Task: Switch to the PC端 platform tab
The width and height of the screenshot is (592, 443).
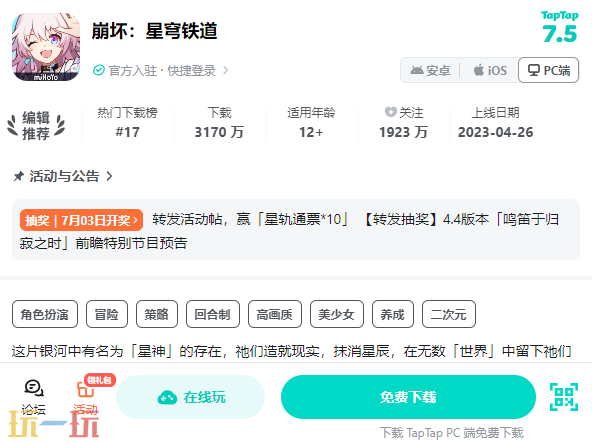Action: coord(549,70)
